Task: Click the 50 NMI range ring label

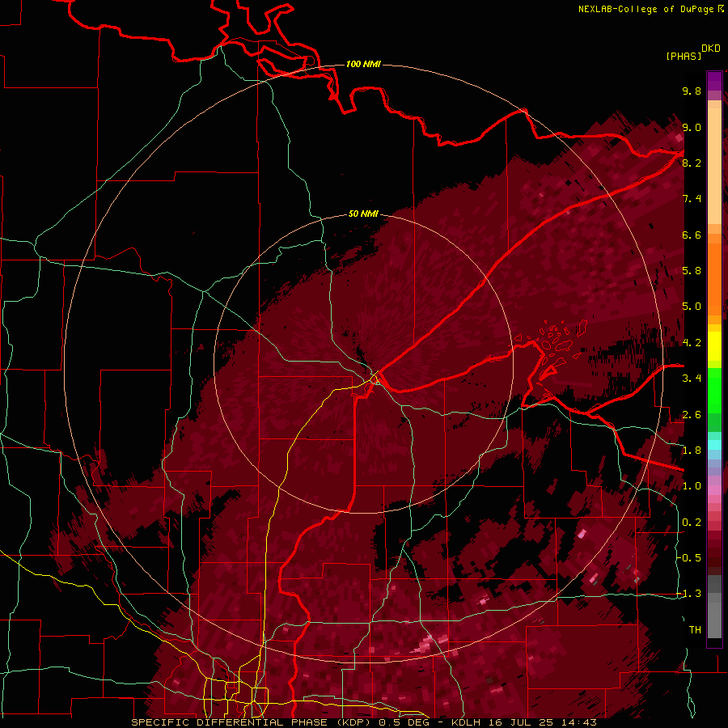Action: point(363,214)
